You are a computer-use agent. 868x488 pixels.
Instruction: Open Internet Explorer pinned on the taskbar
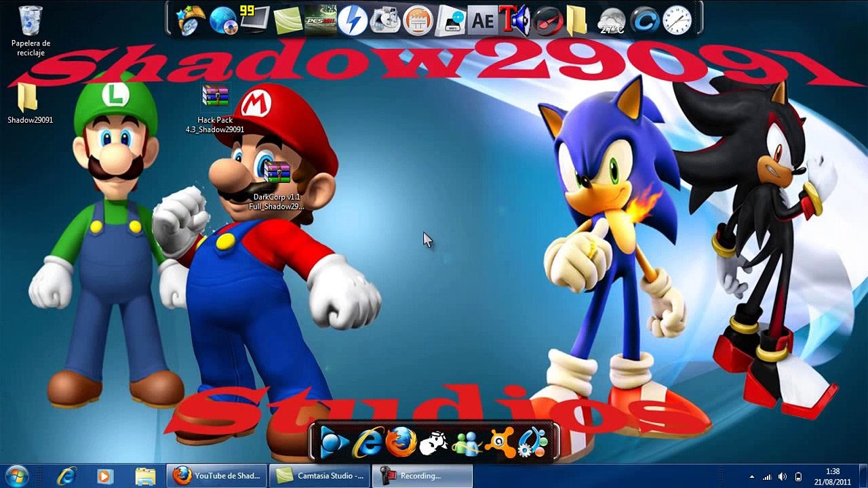pyautogui.click(x=66, y=476)
